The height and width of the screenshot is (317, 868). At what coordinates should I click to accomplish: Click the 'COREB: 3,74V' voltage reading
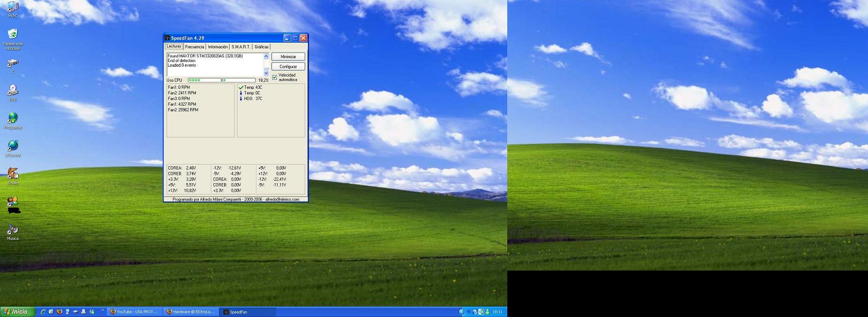[x=182, y=173]
